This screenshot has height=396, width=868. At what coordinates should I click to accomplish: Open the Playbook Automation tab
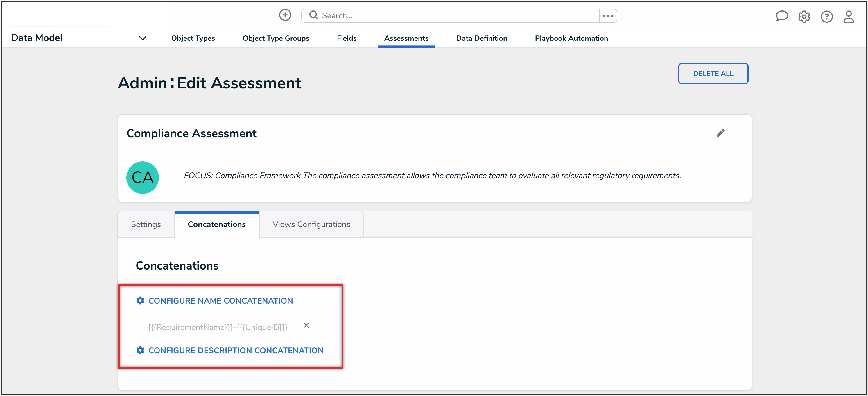pyautogui.click(x=571, y=38)
